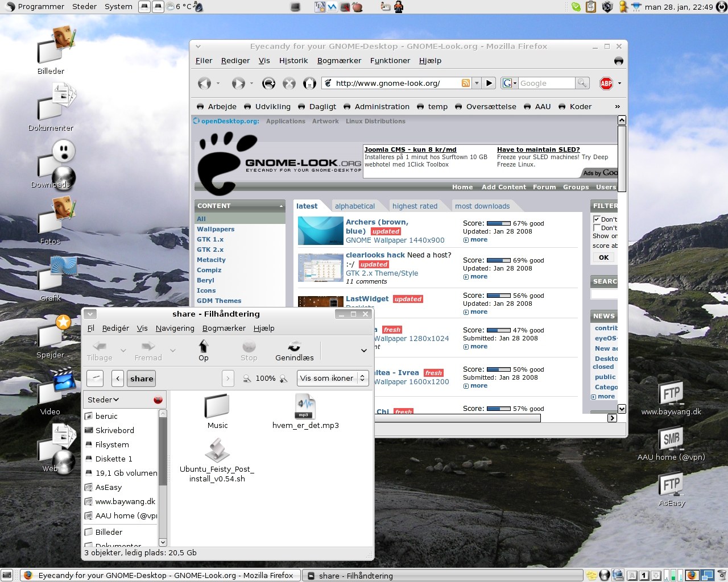This screenshot has height=582, width=728.
Task: Click the share path button
Action: click(142, 379)
